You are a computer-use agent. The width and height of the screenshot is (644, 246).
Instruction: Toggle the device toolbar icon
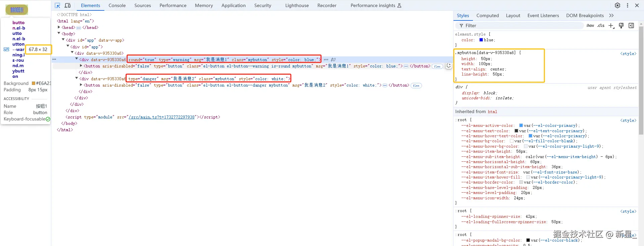(x=67, y=5)
